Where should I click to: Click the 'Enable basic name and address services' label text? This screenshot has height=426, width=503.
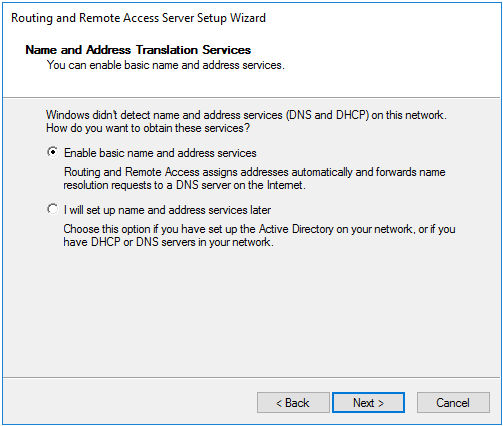160,153
